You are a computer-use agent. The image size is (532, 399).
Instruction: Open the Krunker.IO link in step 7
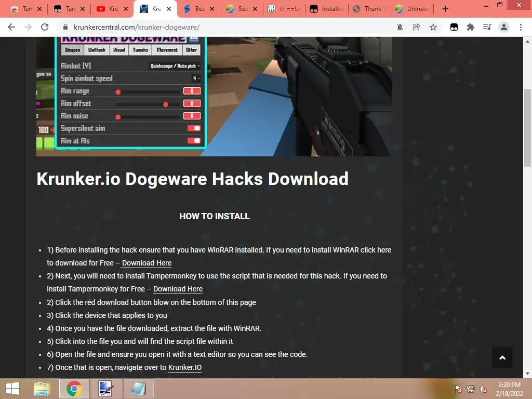tap(185, 367)
